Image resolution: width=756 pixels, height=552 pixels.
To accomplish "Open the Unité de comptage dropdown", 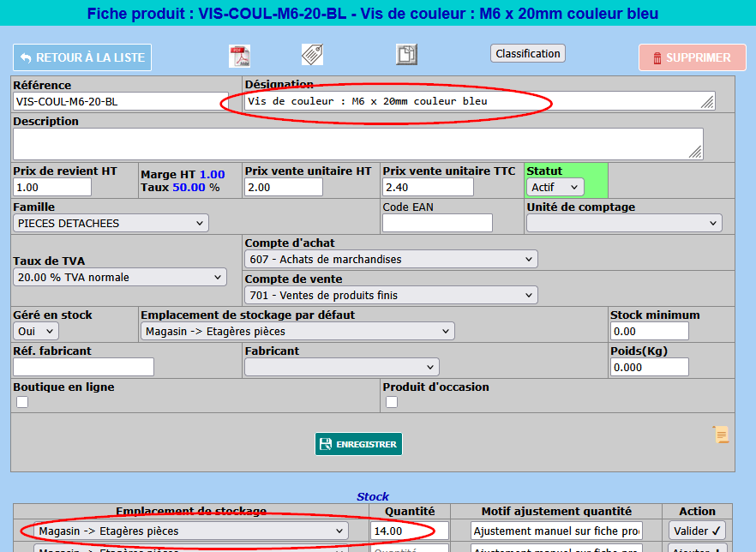I will 624,223.
